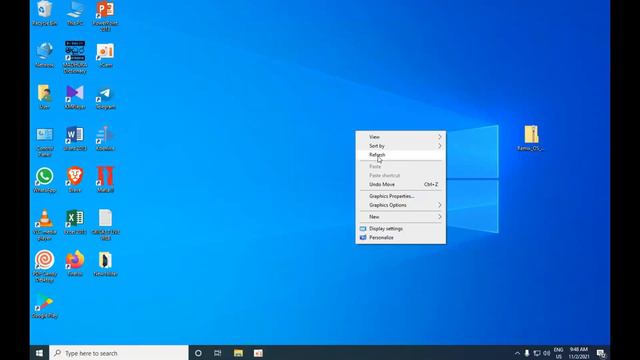Show hidden tray icons chevron

pos(517,353)
